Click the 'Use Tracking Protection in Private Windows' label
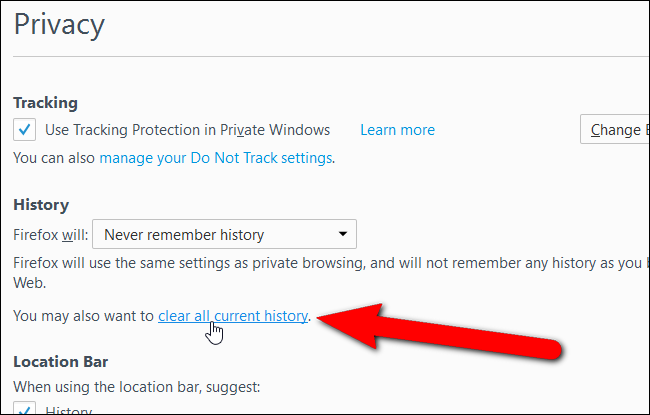Image resolution: width=650 pixels, height=415 pixels. (x=187, y=130)
